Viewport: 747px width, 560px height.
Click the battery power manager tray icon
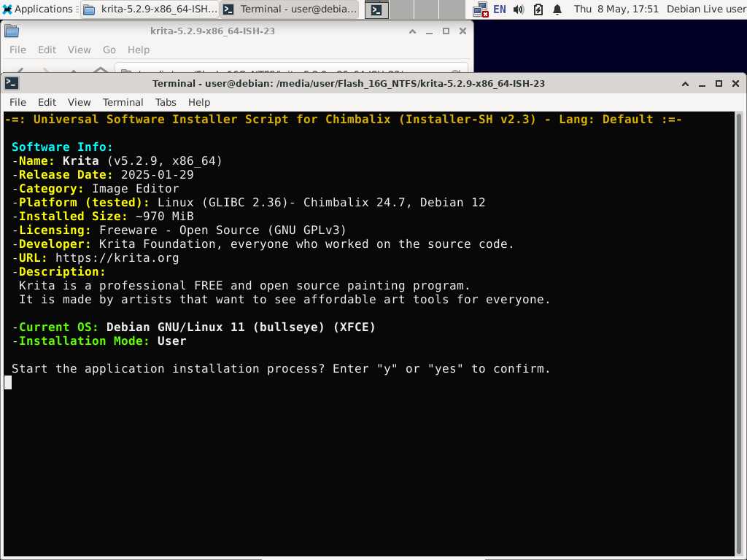click(x=538, y=9)
